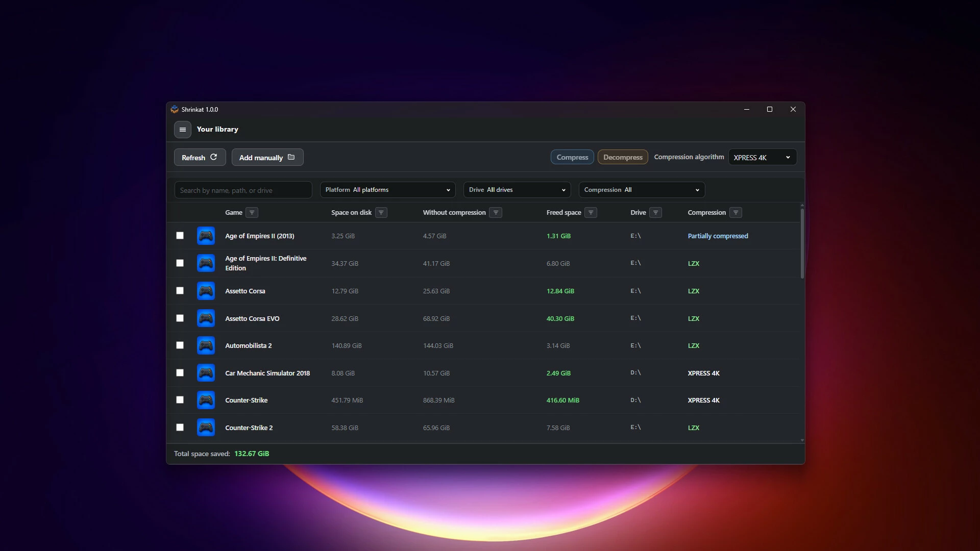Click the Counter-Strike 2 gamepad icon
The image size is (980, 551).
click(206, 428)
